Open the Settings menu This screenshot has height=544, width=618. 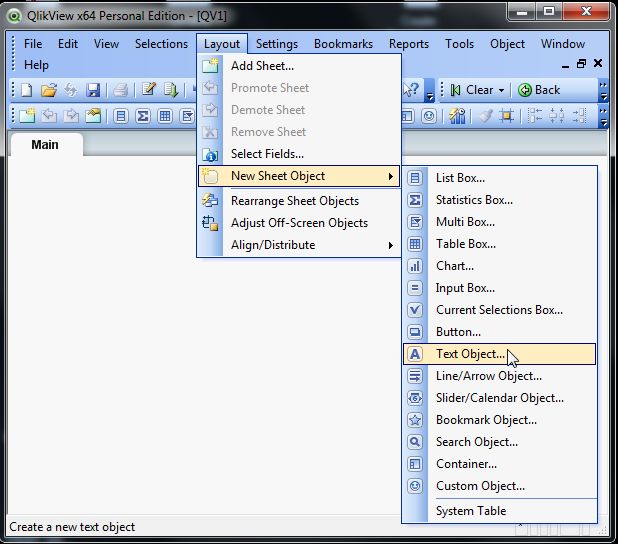tap(277, 44)
